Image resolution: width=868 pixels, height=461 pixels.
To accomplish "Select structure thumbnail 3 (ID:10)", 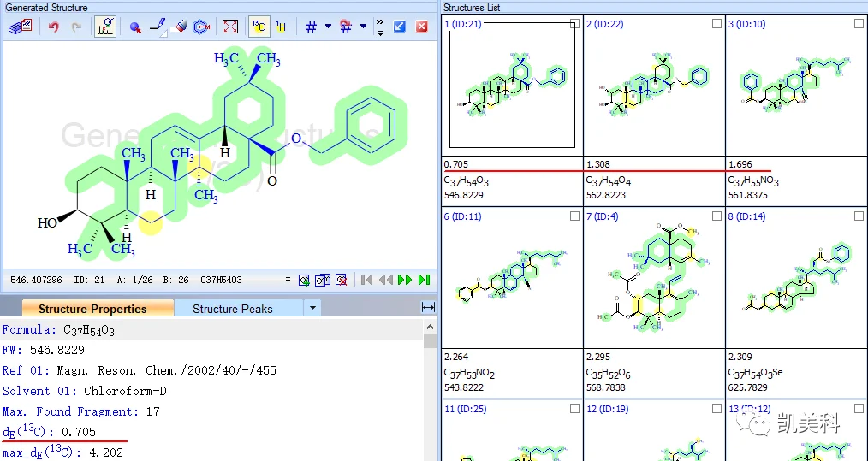I will [797, 86].
